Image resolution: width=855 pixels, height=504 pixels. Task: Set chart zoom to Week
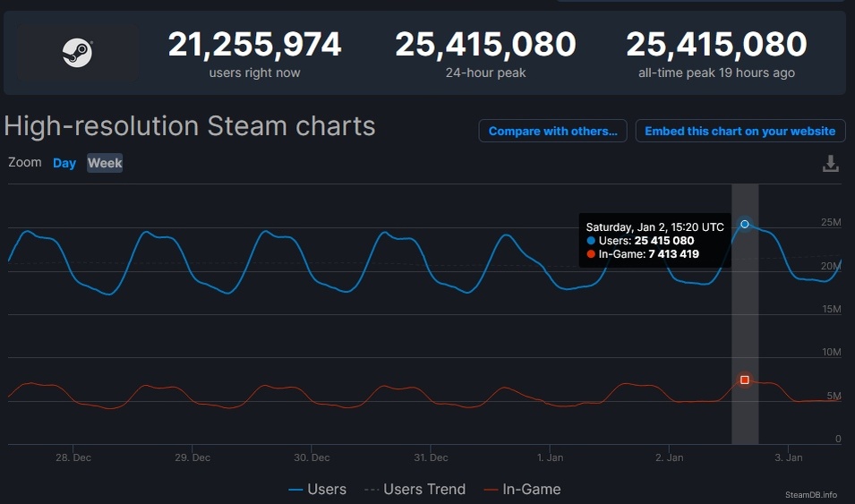coord(105,163)
